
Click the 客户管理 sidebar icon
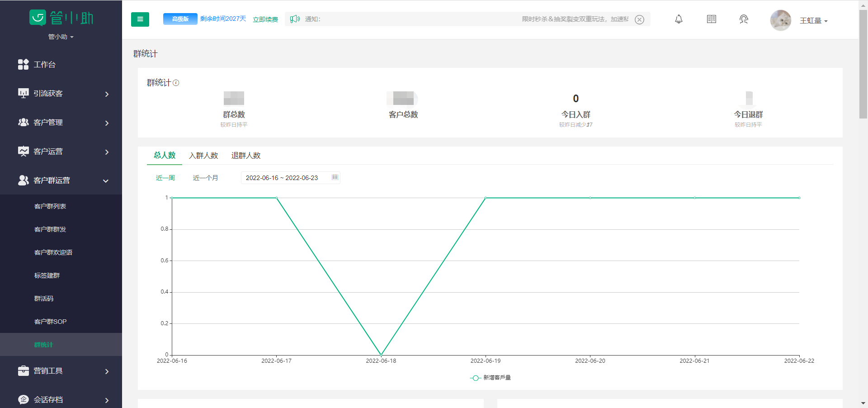(x=23, y=122)
